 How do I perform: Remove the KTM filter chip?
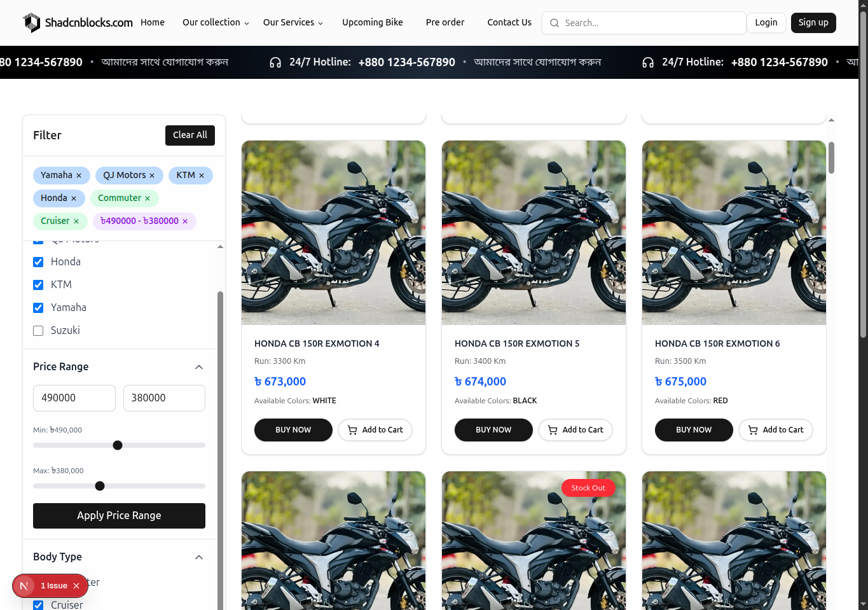click(202, 176)
